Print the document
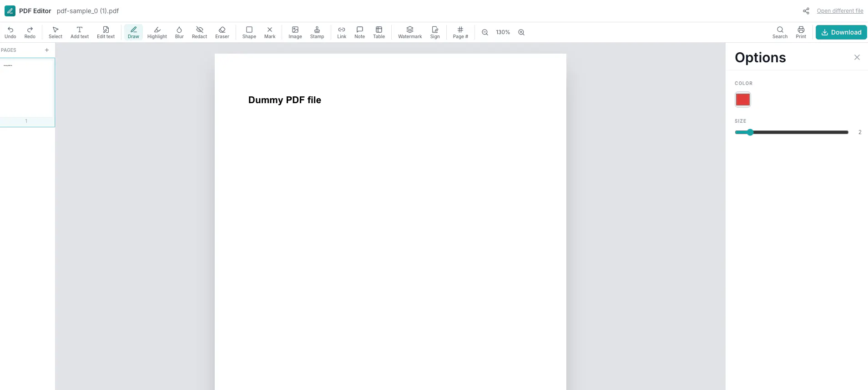 click(x=801, y=32)
